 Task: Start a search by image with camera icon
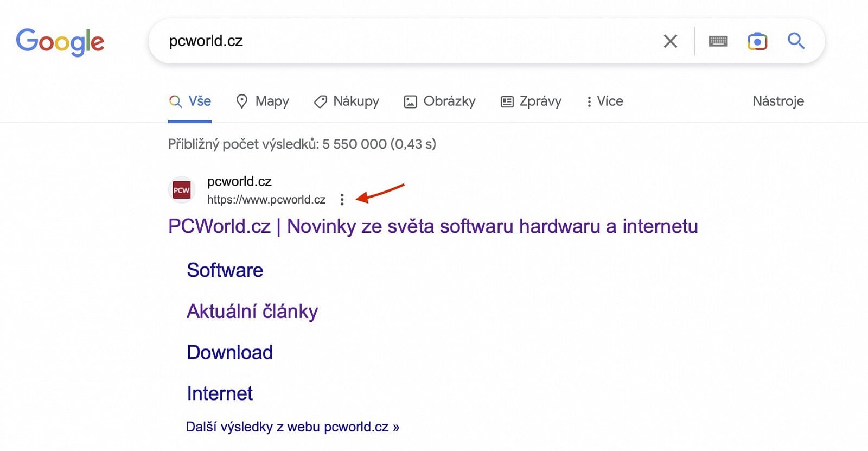coord(757,41)
